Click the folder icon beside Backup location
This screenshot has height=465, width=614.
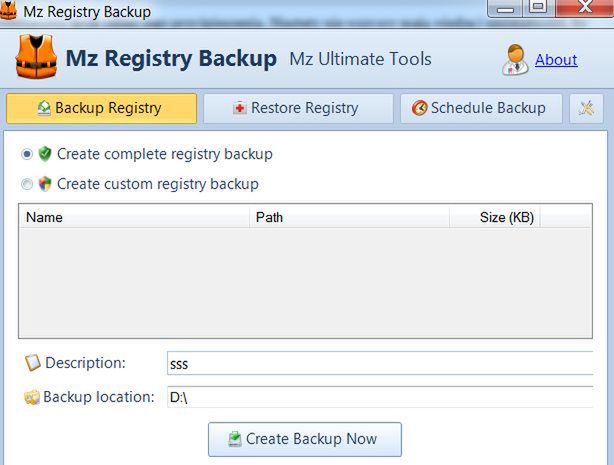pyautogui.click(x=32, y=397)
